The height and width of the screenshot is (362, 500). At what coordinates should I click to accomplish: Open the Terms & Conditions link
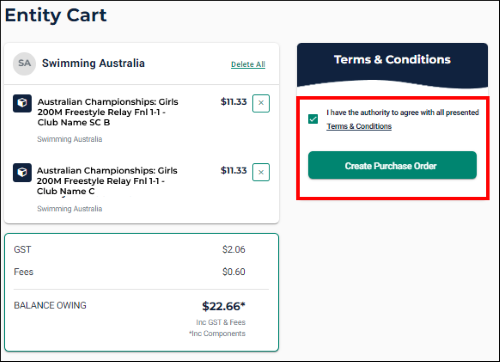pos(359,126)
